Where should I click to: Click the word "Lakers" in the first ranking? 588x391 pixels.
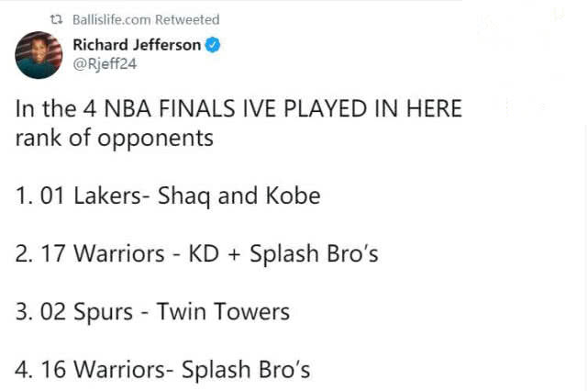pyautogui.click(x=107, y=196)
